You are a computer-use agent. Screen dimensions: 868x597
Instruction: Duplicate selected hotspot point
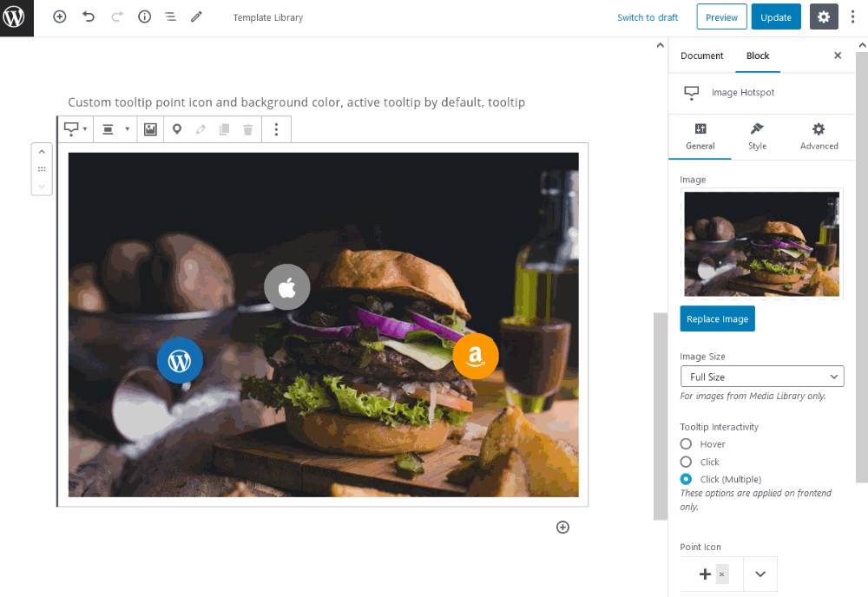tap(224, 129)
